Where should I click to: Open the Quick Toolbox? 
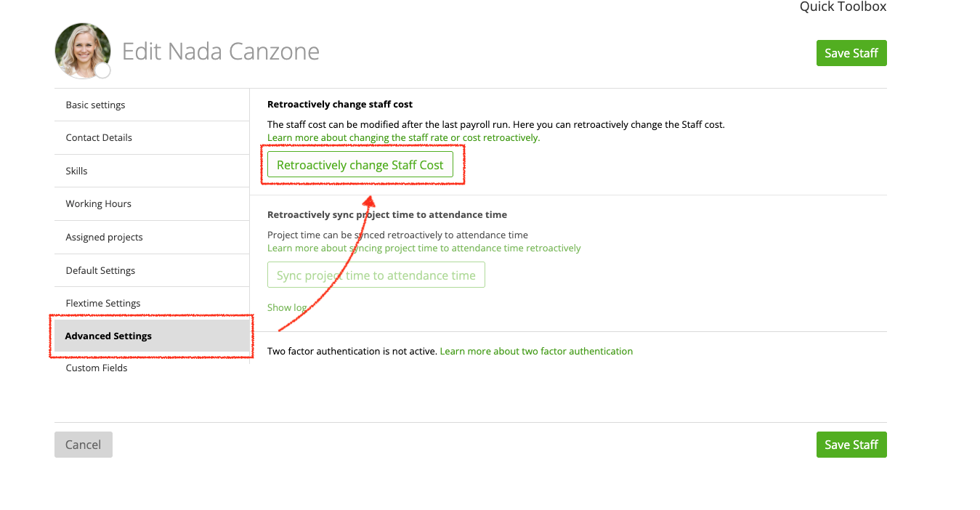click(843, 7)
